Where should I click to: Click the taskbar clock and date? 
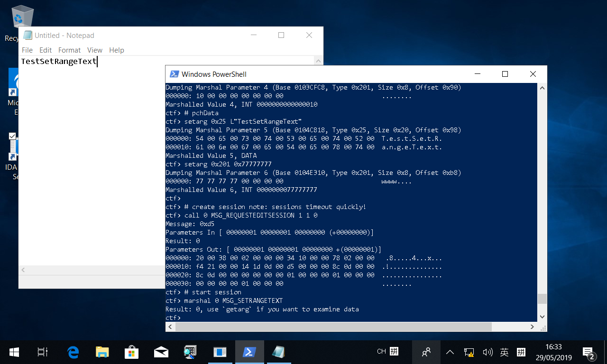553,352
